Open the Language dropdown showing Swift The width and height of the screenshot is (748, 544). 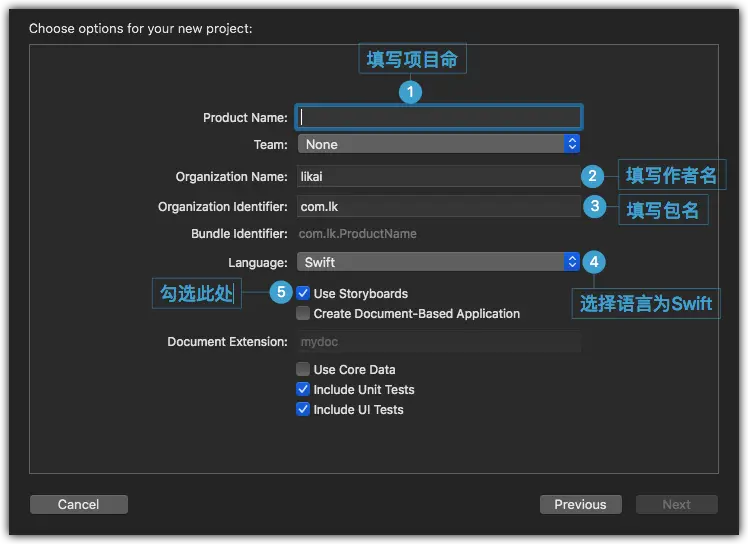click(438, 262)
